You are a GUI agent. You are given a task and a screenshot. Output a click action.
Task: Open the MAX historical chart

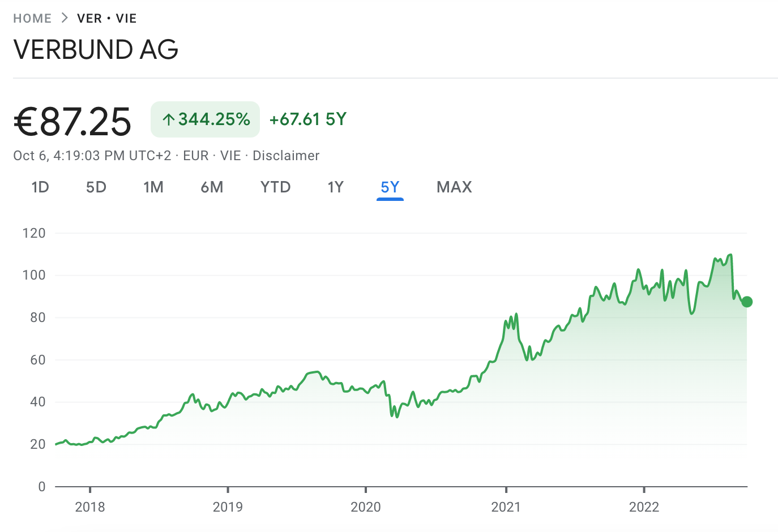pos(454,187)
